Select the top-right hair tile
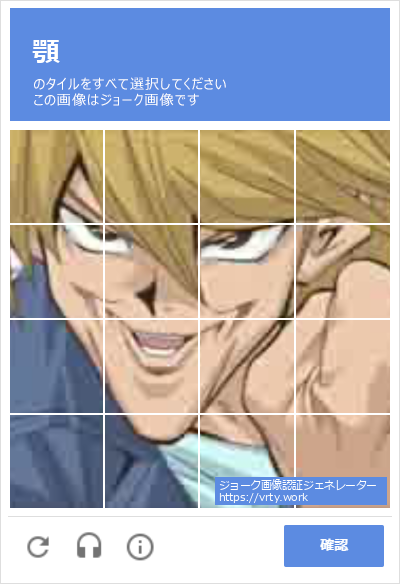The height and width of the screenshot is (584, 400). pyautogui.click(x=343, y=177)
